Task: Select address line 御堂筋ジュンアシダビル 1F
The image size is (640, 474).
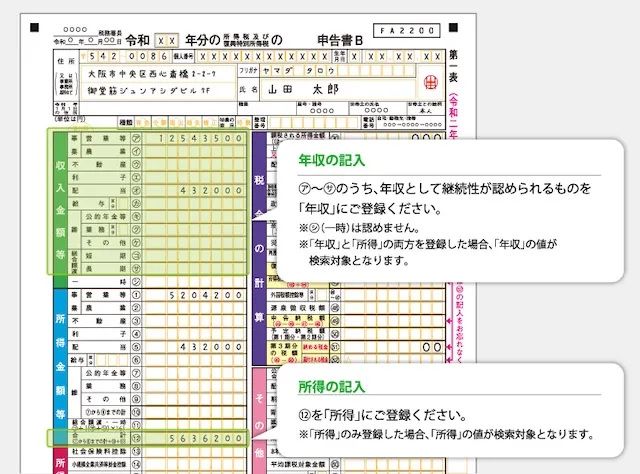Action: click(x=149, y=90)
